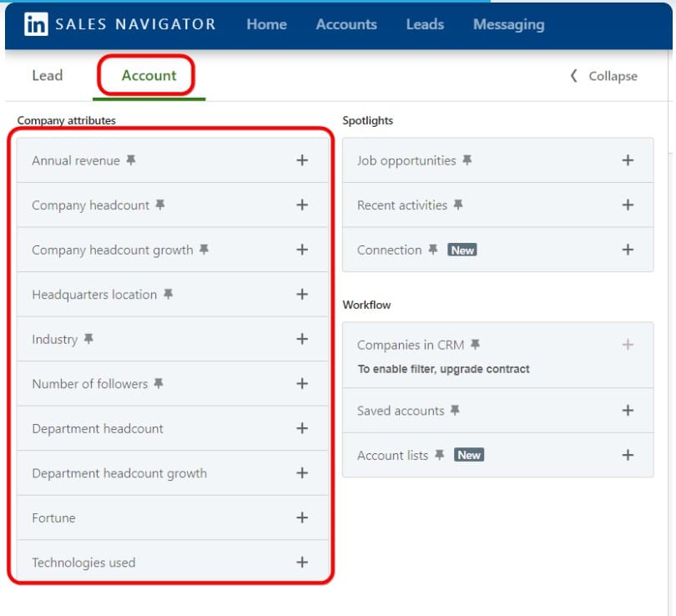Image resolution: width=676 pixels, height=616 pixels.
Task: Open the Accounts menu
Action: click(346, 24)
